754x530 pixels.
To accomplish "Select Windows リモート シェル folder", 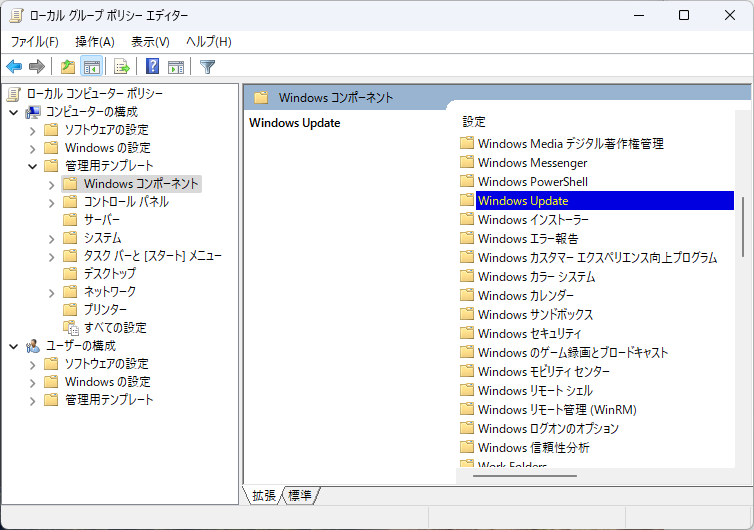I will tap(535, 391).
